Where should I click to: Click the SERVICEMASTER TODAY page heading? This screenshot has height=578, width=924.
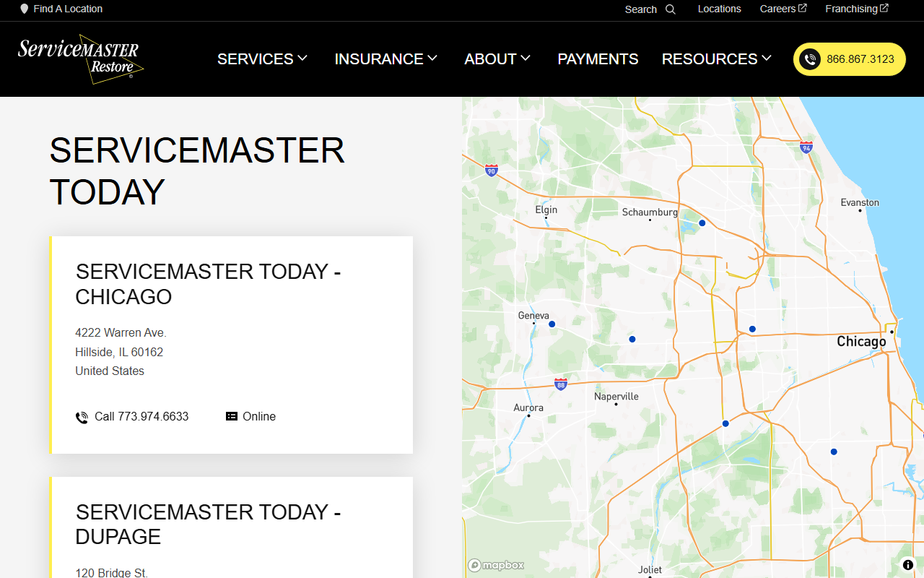pyautogui.click(x=197, y=171)
